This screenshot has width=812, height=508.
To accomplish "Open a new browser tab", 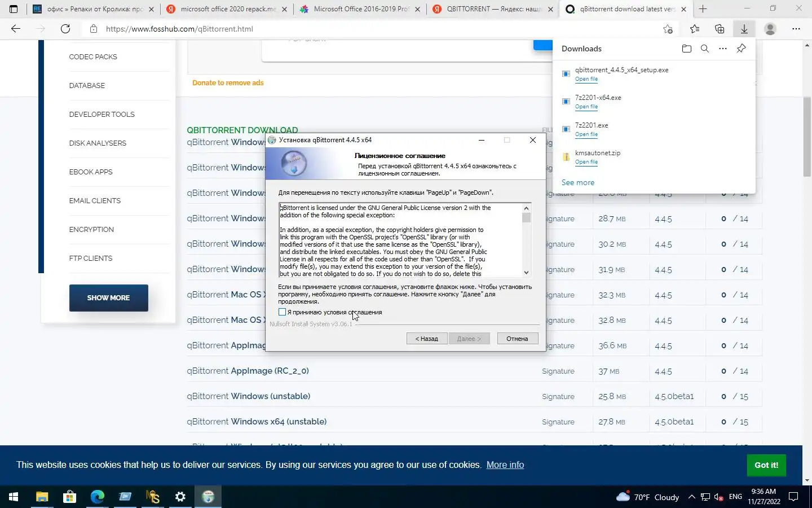I will coord(703,9).
